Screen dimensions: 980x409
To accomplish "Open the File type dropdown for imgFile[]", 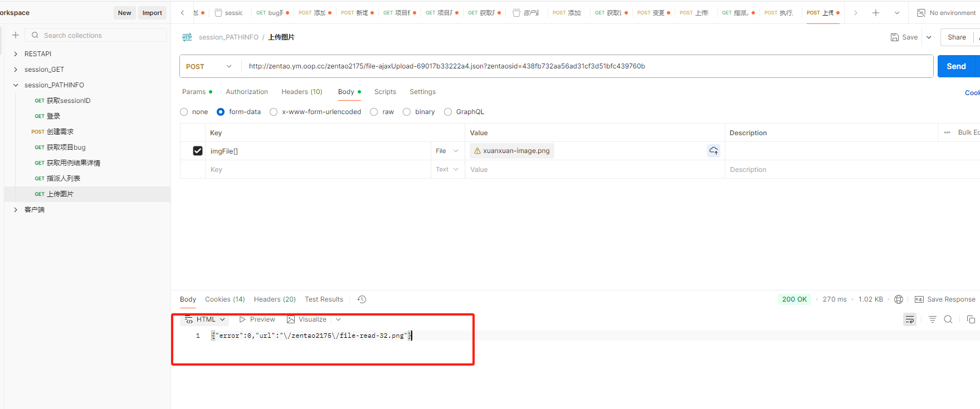I will (447, 151).
